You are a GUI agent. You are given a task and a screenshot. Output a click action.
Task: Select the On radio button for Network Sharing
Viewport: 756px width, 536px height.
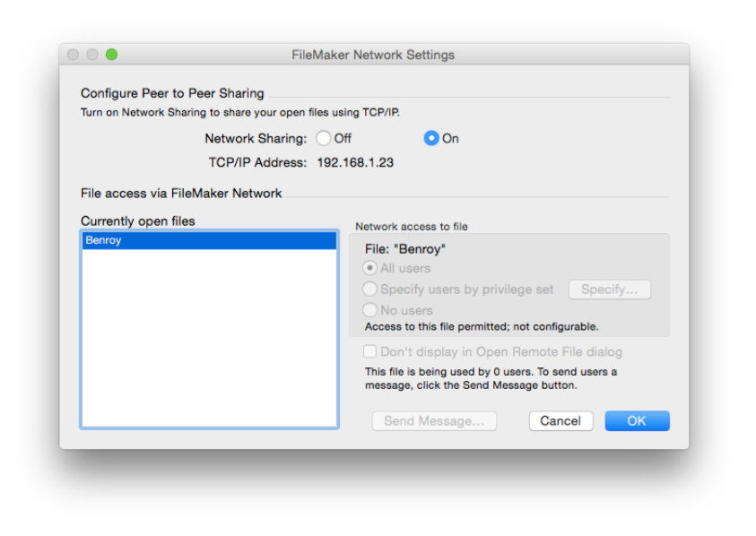coord(431,138)
